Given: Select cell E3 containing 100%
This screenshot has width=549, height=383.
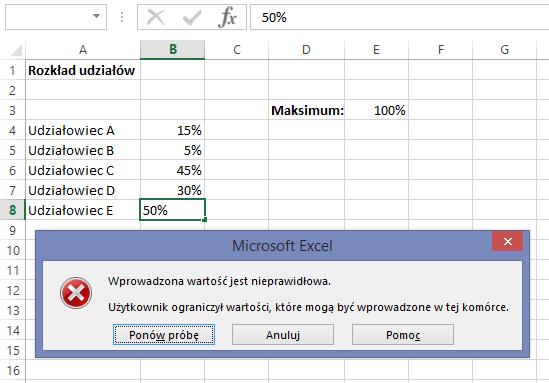Looking at the screenshot, I should click(376, 110).
